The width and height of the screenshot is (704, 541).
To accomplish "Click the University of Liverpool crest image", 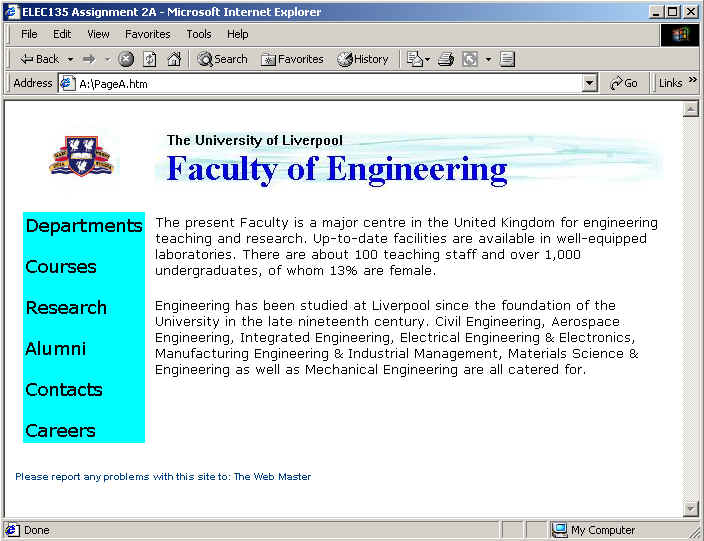I will (x=81, y=156).
